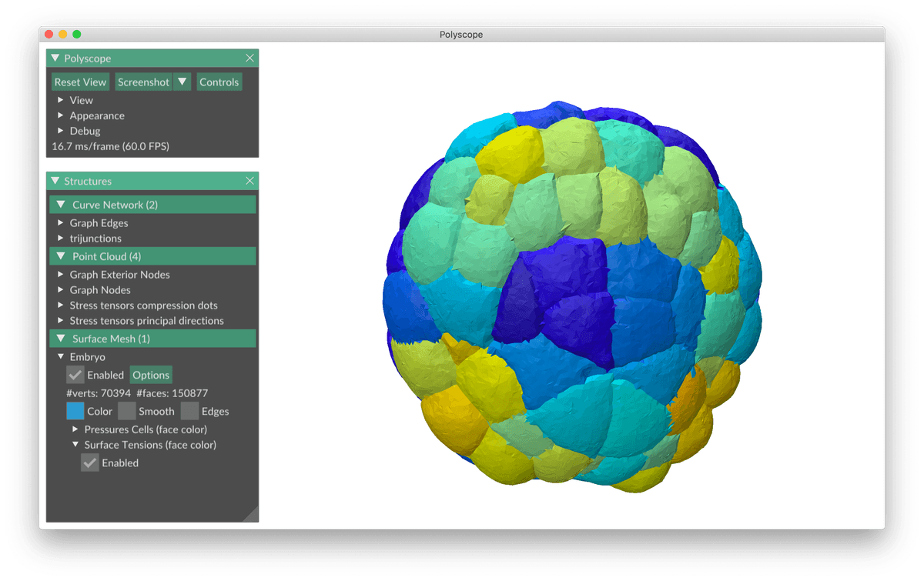Open the Controls help button

point(219,82)
